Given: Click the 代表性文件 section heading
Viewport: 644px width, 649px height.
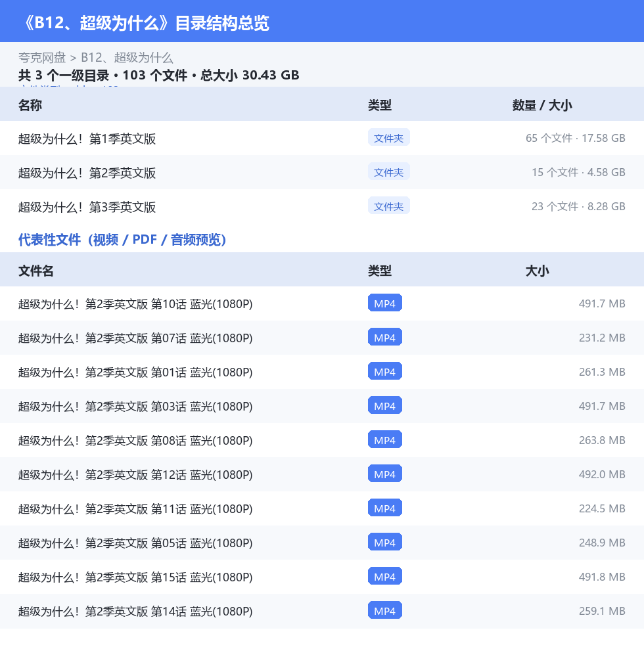Looking at the screenshot, I should [x=122, y=240].
